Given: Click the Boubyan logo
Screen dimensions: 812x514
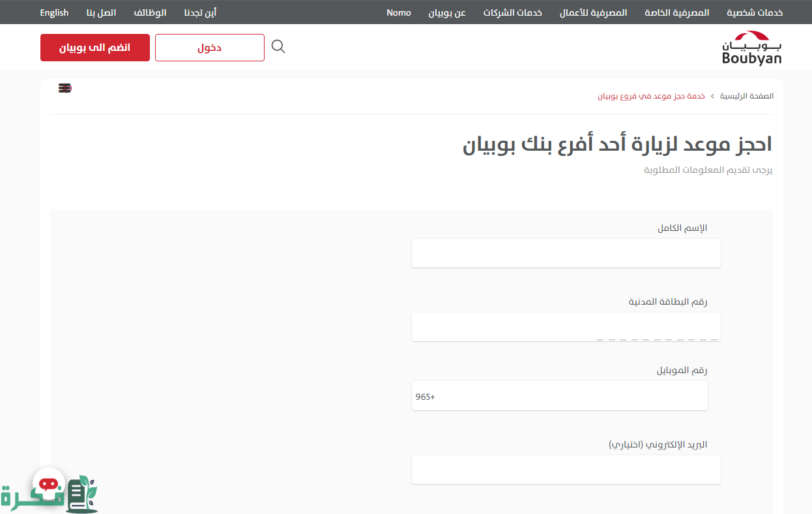Looking at the screenshot, I should point(751,48).
